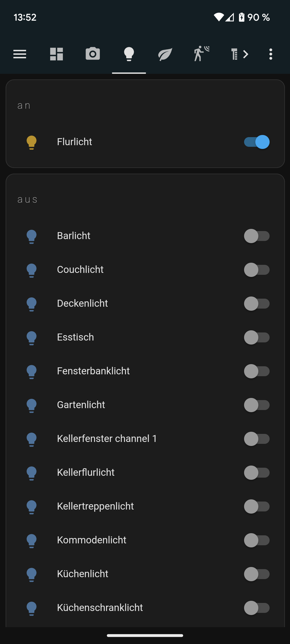
Task: Select the lightbulb lights tab
Action: pos(129,54)
